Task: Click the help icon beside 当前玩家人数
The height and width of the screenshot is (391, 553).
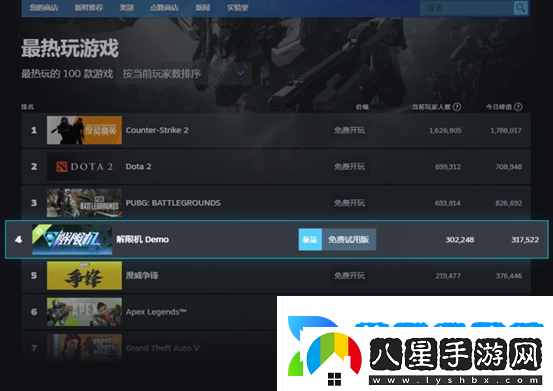Action: click(x=457, y=107)
